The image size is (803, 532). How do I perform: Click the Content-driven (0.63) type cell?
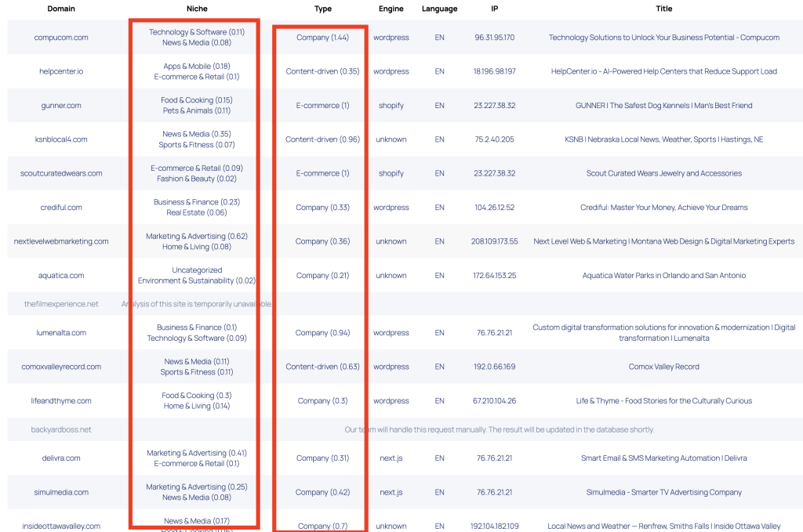click(322, 367)
